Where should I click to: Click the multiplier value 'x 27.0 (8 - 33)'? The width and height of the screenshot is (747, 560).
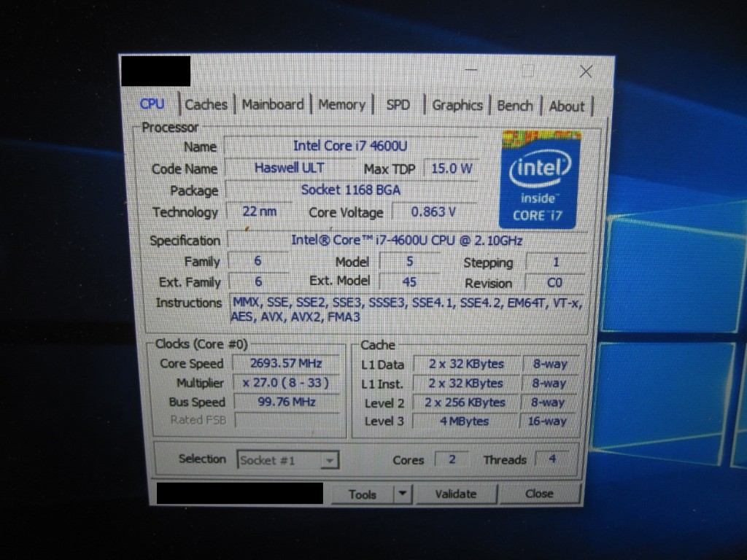tap(286, 383)
